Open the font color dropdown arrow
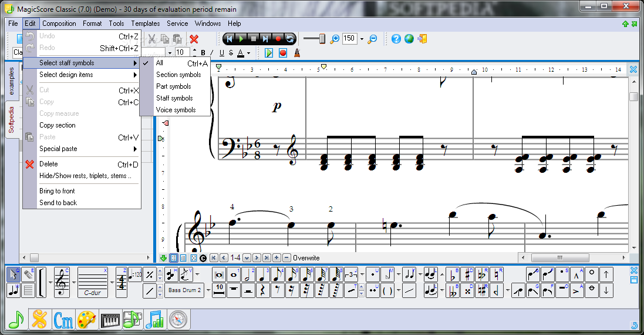The width and height of the screenshot is (644, 335). pos(248,53)
